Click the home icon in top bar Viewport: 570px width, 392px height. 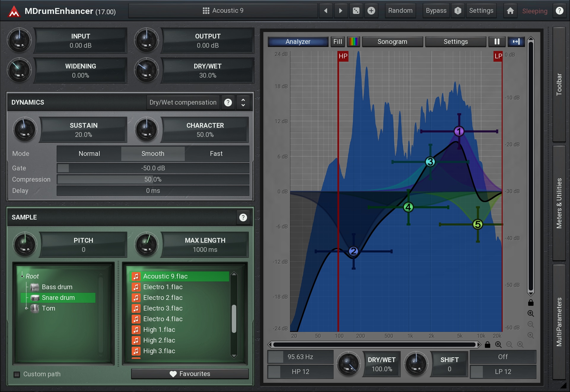pos(510,11)
